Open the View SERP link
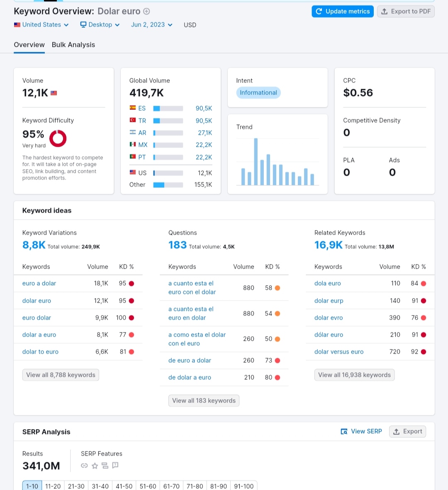Screen dimensions: 448x490 (361, 431)
